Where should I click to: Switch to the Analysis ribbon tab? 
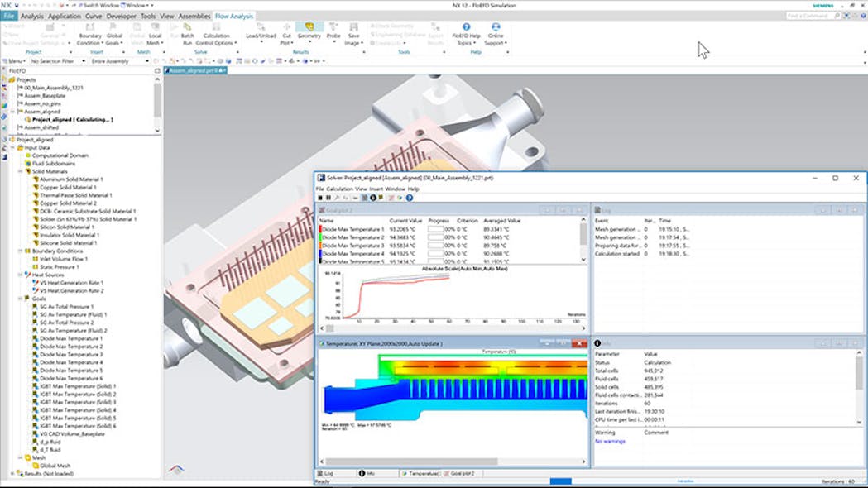(31, 16)
